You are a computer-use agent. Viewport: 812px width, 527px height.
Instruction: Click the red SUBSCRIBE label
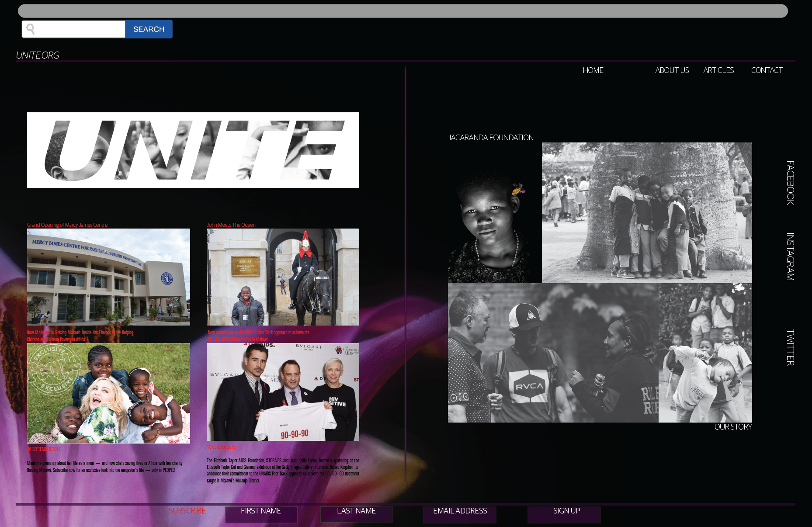pyautogui.click(x=187, y=511)
